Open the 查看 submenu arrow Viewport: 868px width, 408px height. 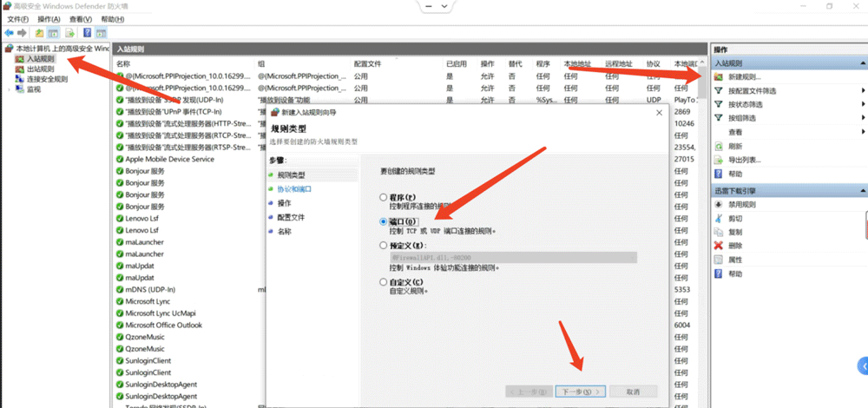pyautogui.click(x=863, y=132)
